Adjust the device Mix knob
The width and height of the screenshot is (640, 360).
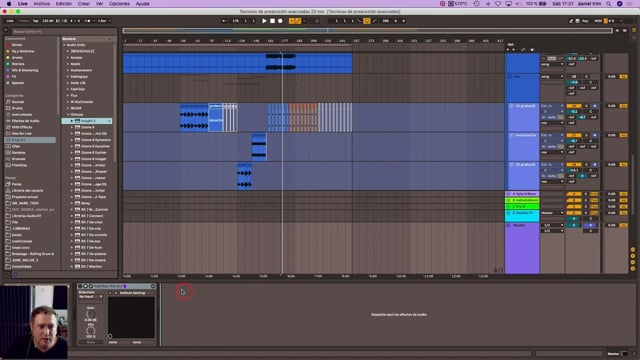point(90,331)
